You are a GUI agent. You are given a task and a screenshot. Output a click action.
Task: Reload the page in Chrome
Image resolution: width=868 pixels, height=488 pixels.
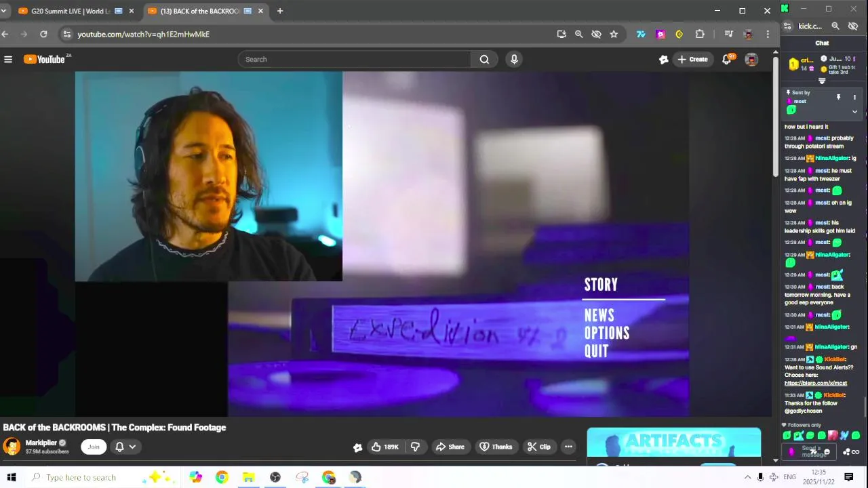[43, 34]
